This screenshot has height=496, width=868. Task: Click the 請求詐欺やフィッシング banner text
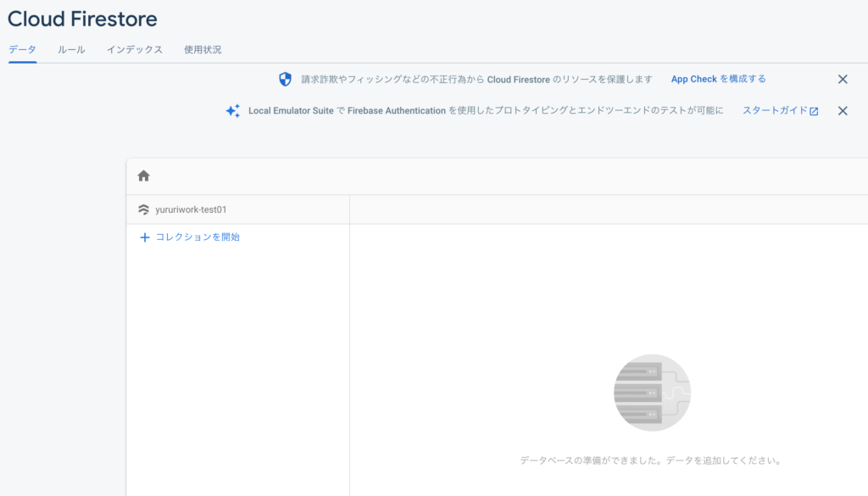(476, 79)
